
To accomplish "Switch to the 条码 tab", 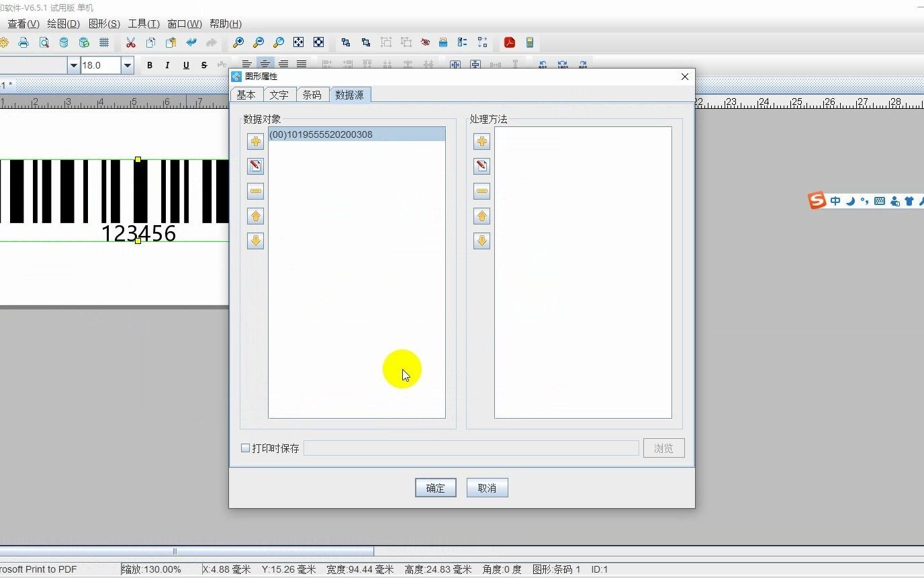I will click(x=312, y=95).
